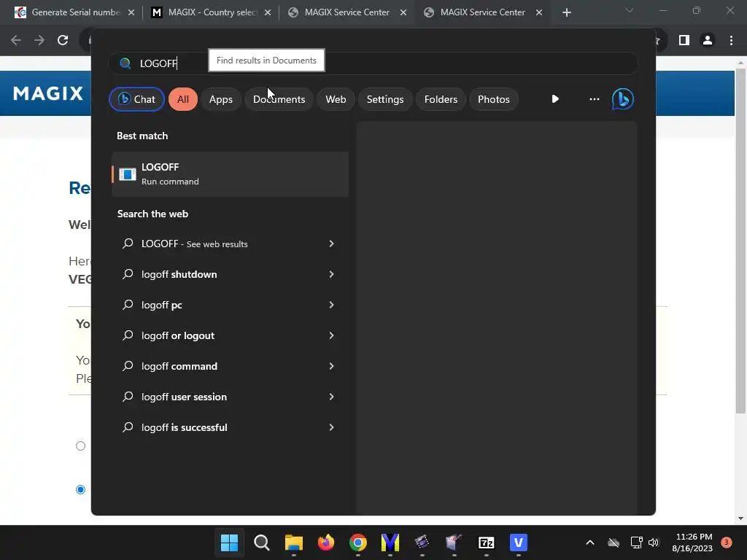747x560 pixels.
Task: Reload the page in Chrome
Action: pyautogui.click(x=63, y=41)
